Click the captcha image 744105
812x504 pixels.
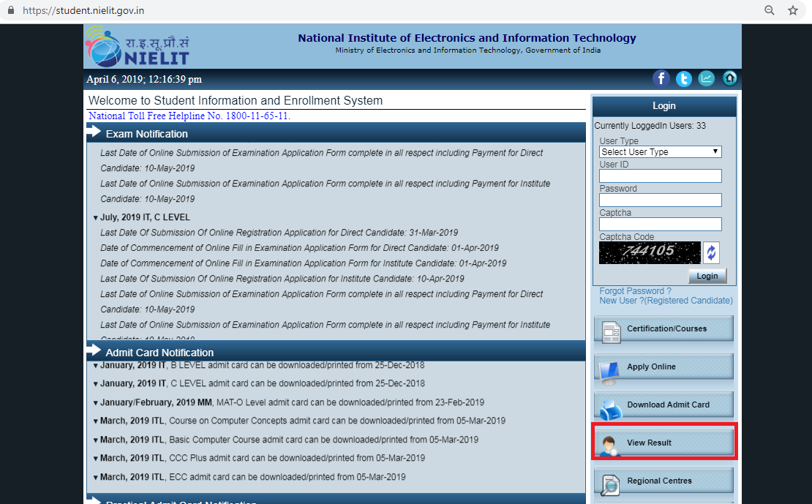pos(650,253)
